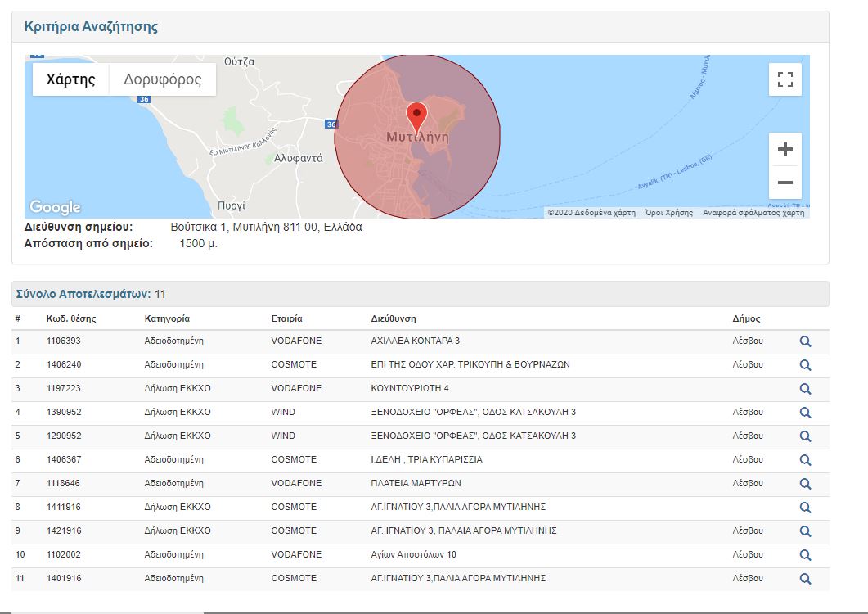Click ©2020 Δεδομένα χάρτη attribution text
The height and width of the screenshot is (614, 868).
[x=591, y=213]
